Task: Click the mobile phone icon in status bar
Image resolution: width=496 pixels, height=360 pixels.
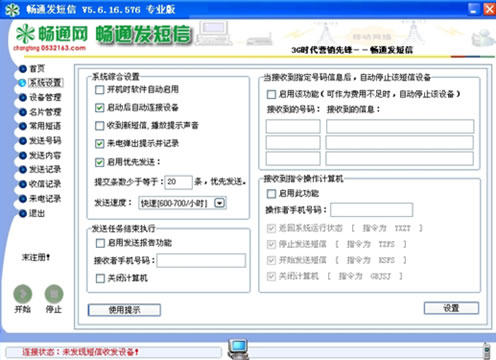Action: (487, 351)
